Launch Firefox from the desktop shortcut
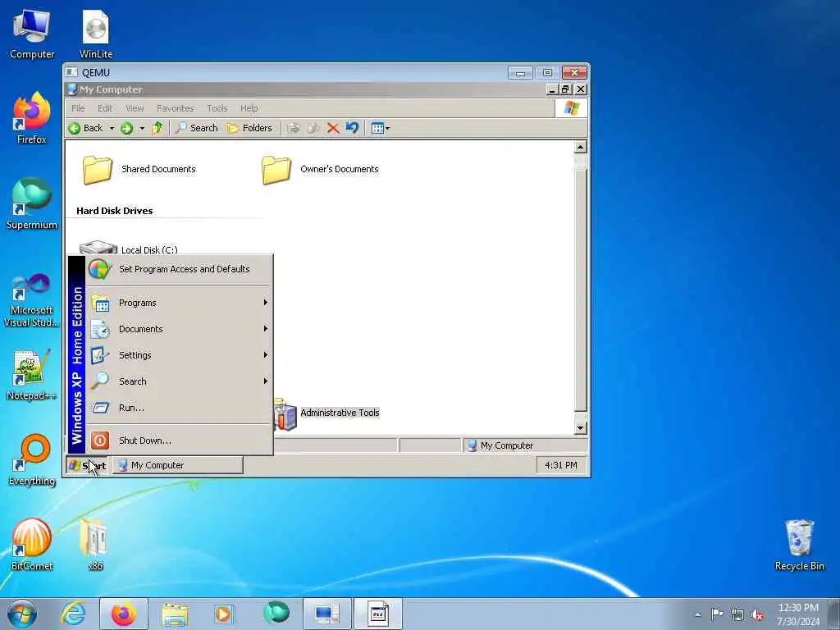This screenshot has height=630, width=840. coord(32,118)
